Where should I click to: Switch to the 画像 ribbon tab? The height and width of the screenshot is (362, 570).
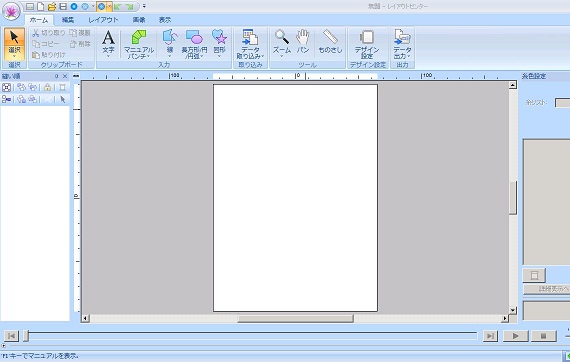point(139,20)
